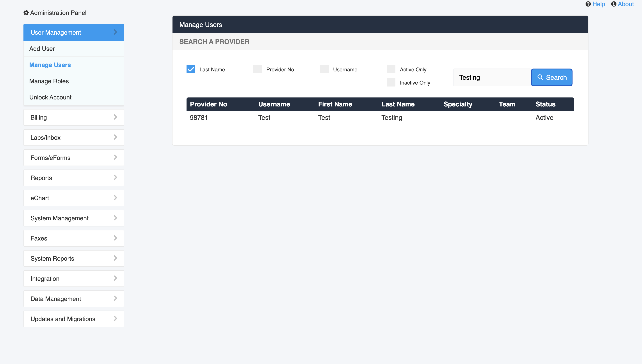Expand the Faxes chevron
Viewport: 642px width, 364px height.
point(115,238)
